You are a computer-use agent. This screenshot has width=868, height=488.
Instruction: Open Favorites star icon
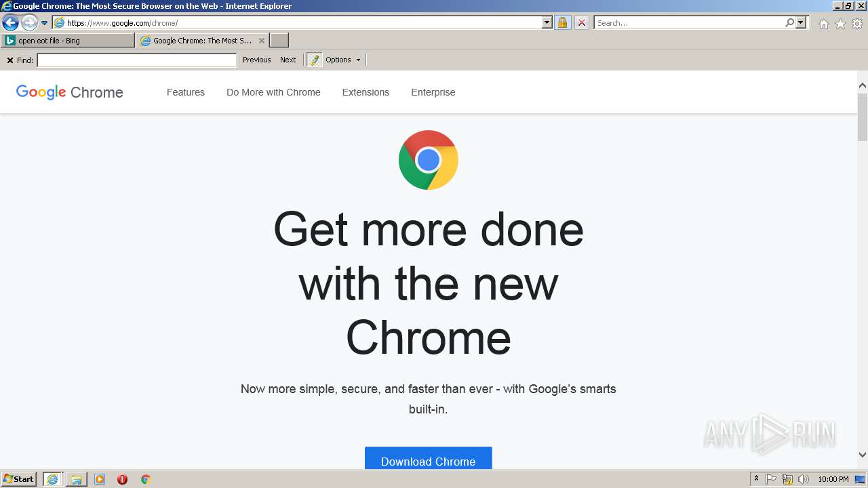pyautogui.click(x=840, y=24)
